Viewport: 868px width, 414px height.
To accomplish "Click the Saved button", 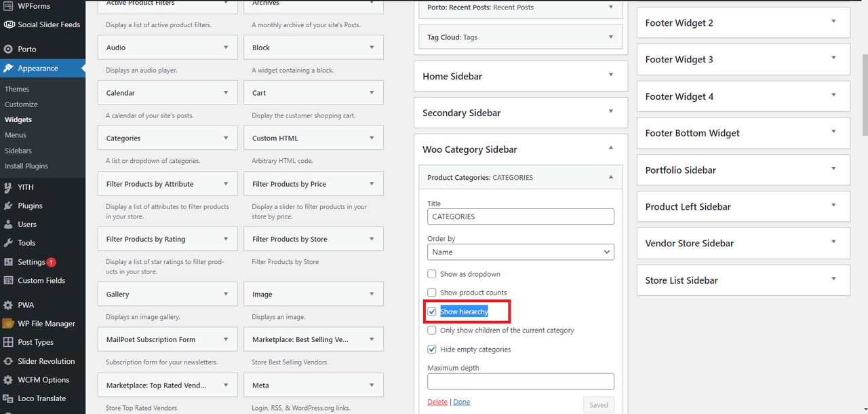I will 599,405.
